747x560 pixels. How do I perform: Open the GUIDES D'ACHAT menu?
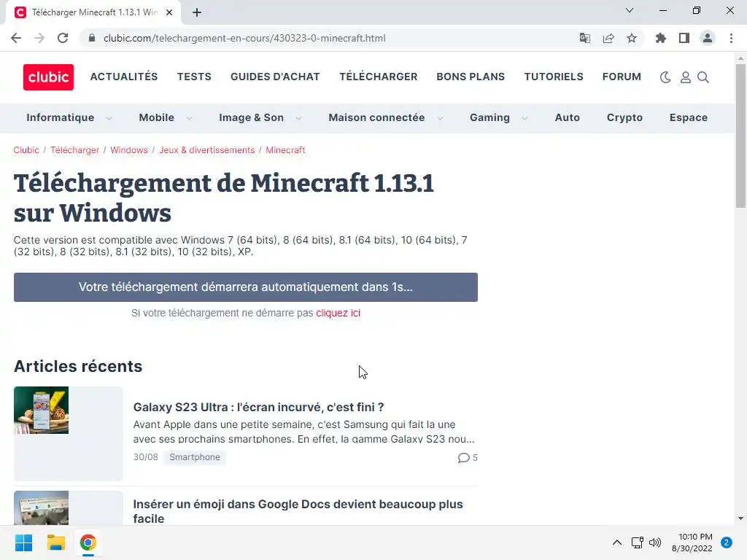click(x=275, y=77)
